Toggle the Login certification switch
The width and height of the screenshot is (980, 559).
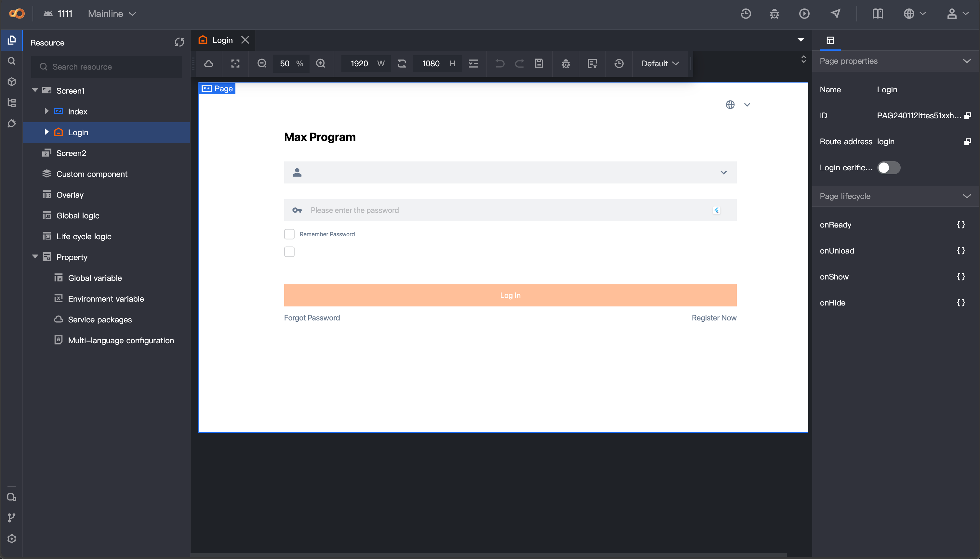(x=889, y=168)
